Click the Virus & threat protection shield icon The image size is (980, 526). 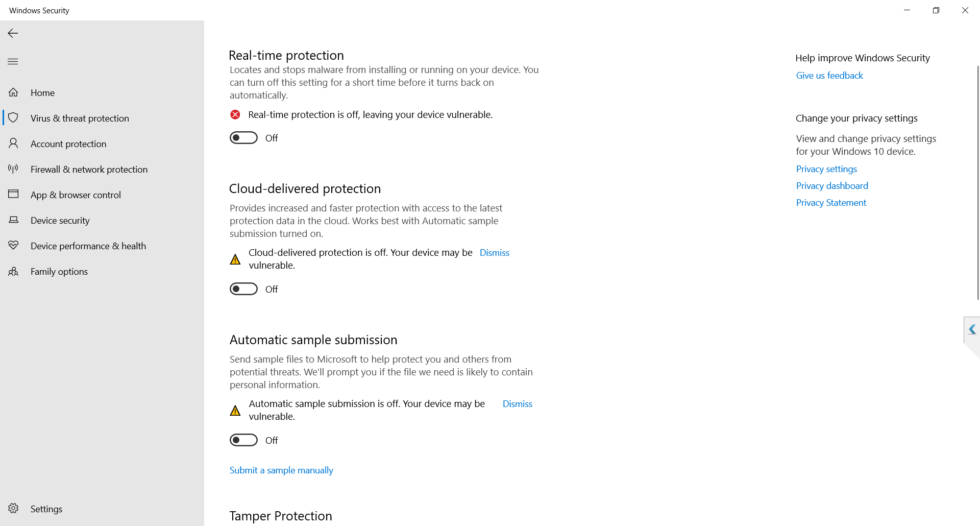(13, 118)
